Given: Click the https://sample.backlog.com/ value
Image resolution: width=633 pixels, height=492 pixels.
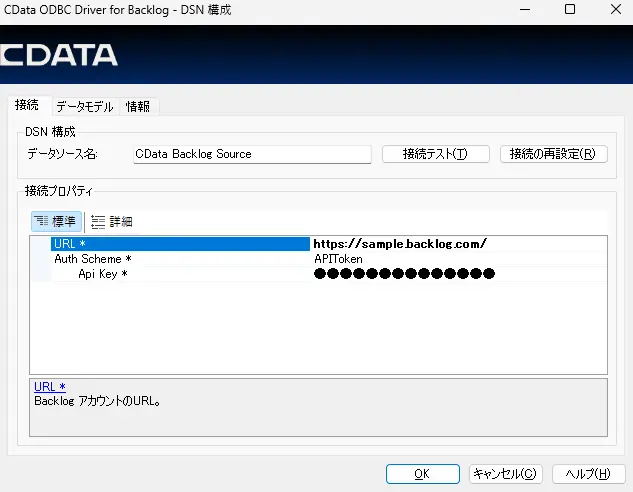Looking at the screenshot, I should click(x=400, y=244).
